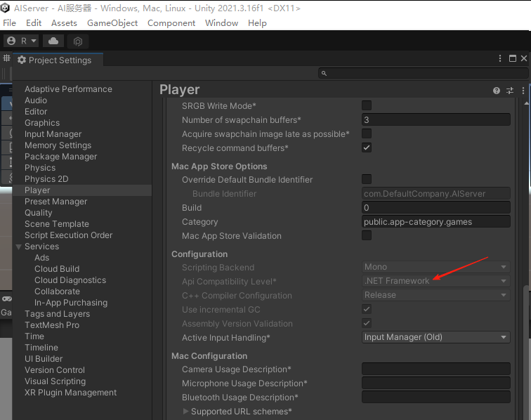Open the Player settings kebab menu
Viewport: 531px width, 420px height.
tap(523, 91)
